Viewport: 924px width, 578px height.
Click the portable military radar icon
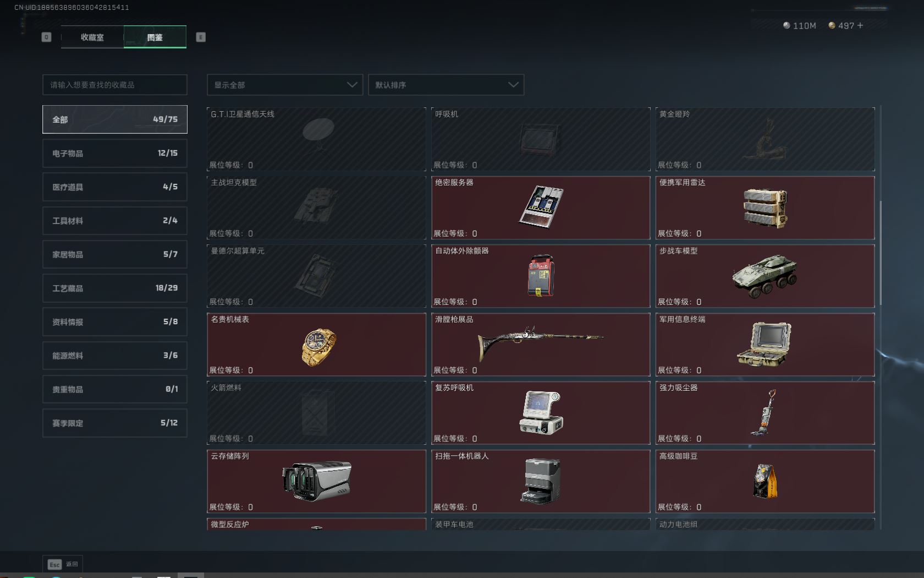point(765,208)
